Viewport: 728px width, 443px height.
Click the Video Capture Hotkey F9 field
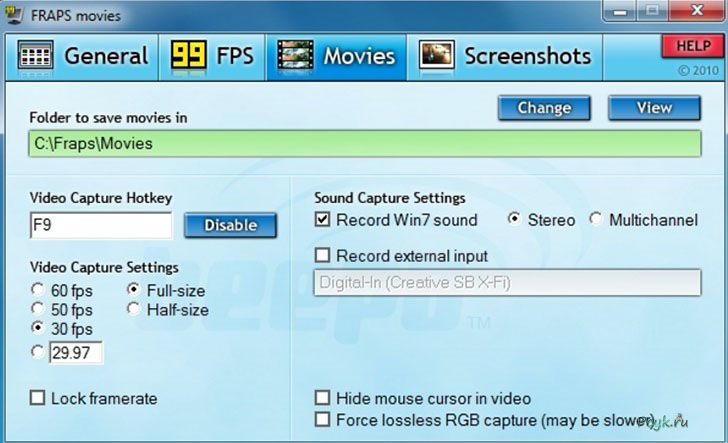tap(100, 225)
